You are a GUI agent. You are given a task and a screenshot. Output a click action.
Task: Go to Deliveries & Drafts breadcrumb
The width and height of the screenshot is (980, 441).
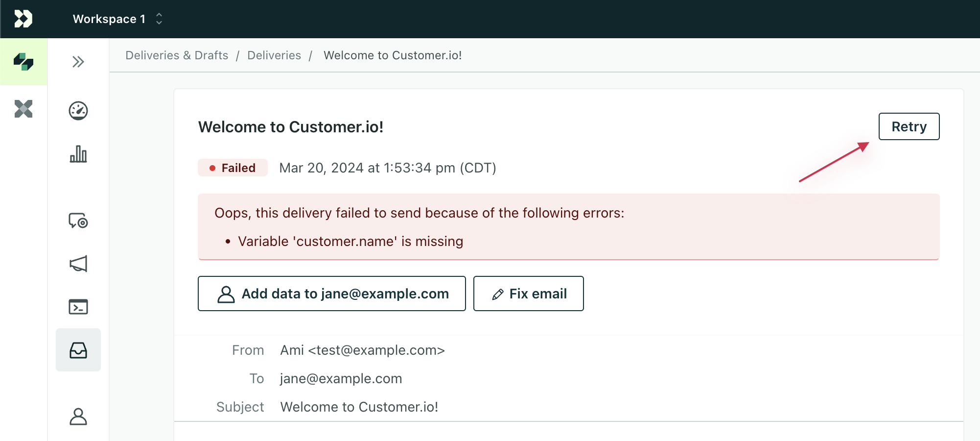[x=177, y=55]
